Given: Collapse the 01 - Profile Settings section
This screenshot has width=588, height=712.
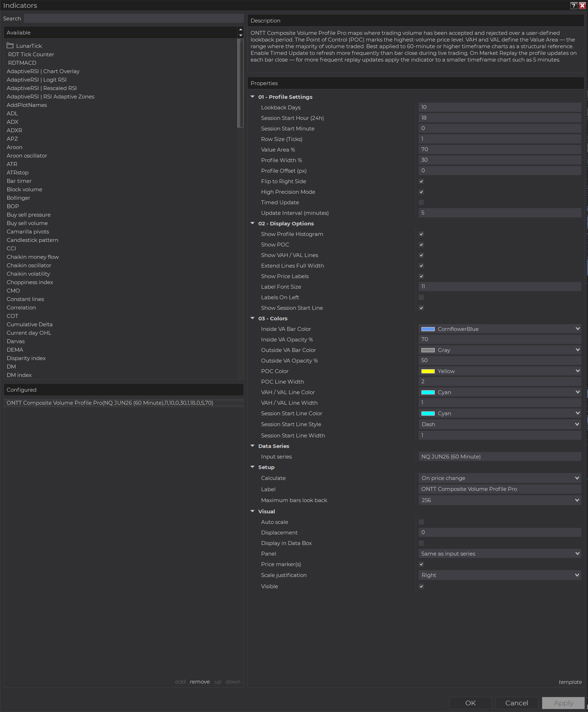Looking at the screenshot, I should click(x=252, y=97).
